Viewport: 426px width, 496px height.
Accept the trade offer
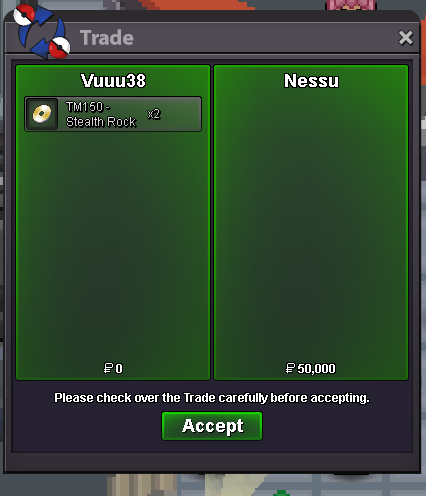click(212, 426)
